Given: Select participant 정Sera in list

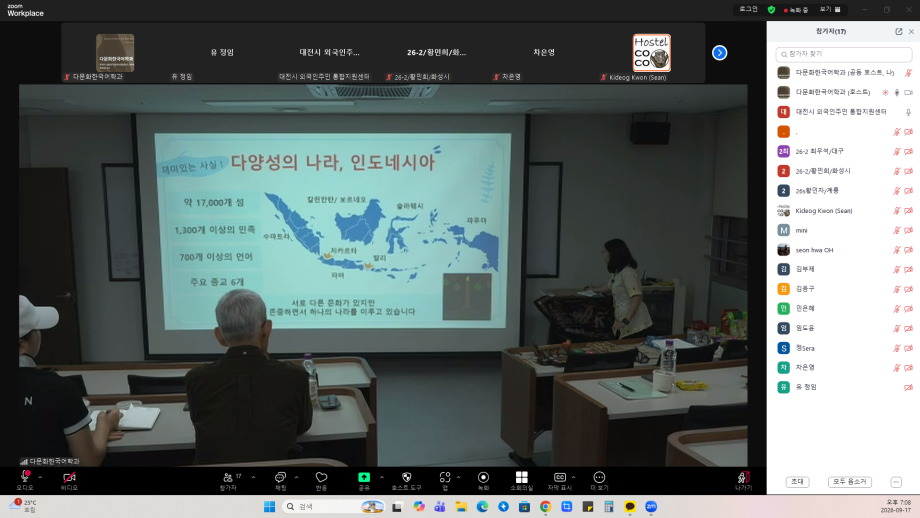Looking at the screenshot, I should (x=843, y=348).
